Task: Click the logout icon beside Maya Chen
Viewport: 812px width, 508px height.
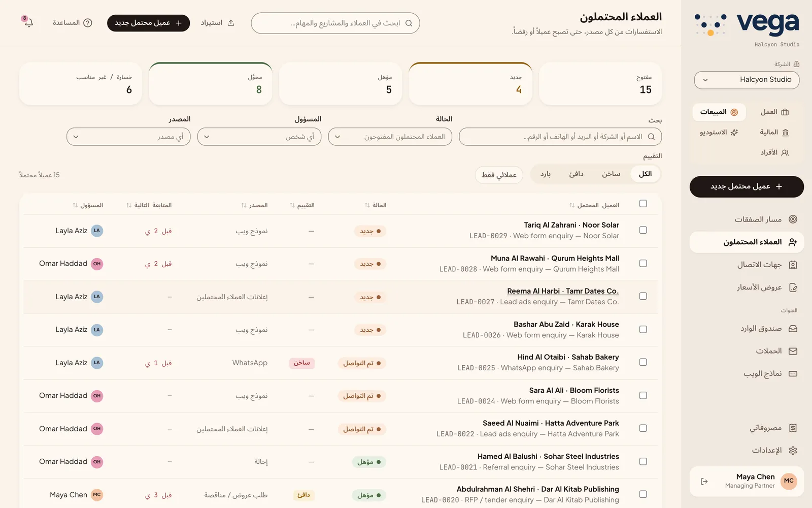Action: [x=704, y=482]
